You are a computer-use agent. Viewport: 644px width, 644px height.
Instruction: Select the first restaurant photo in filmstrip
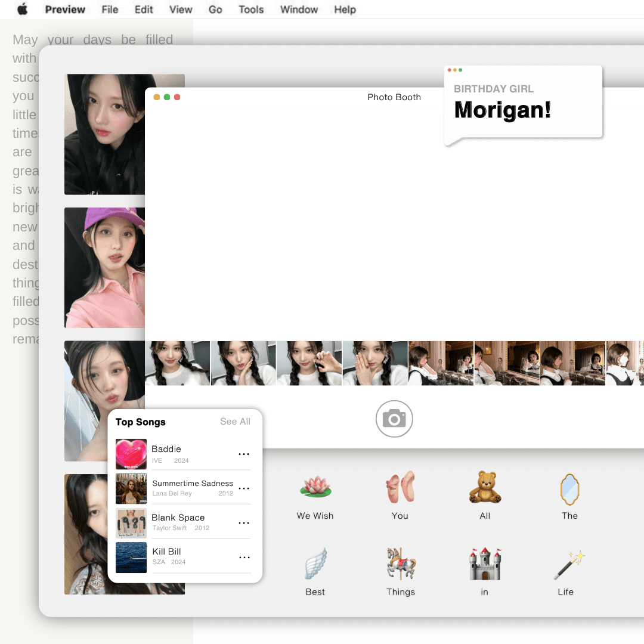[x=441, y=363]
